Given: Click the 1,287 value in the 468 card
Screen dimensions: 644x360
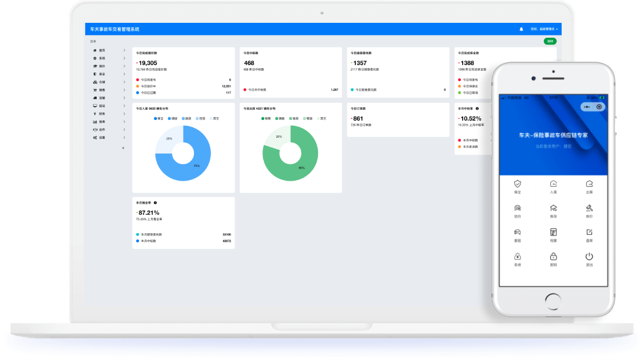Looking at the screenshot, I should 335,90.
